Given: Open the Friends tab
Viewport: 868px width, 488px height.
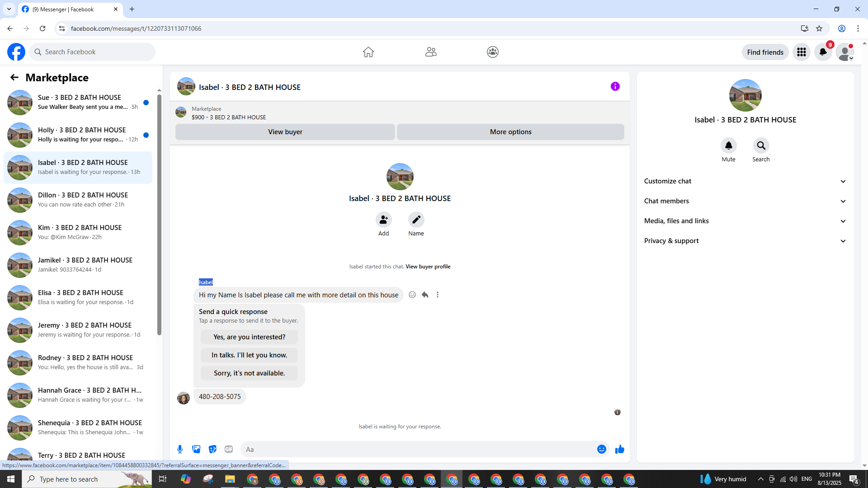Looking at the screenshot, I should point(431,52).
